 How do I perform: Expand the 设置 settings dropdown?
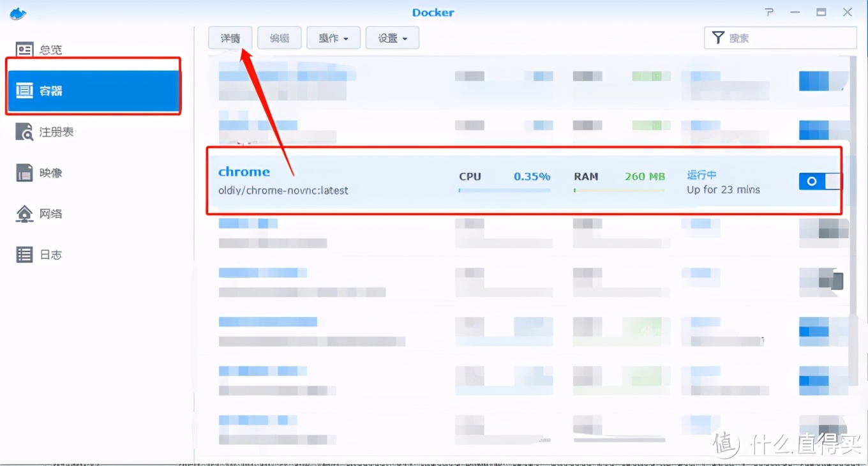click(x=393, y=38)
